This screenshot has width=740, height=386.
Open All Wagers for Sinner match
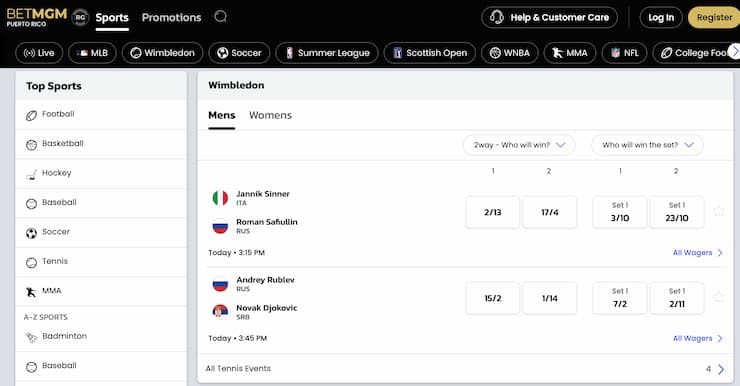coord(698,252)
